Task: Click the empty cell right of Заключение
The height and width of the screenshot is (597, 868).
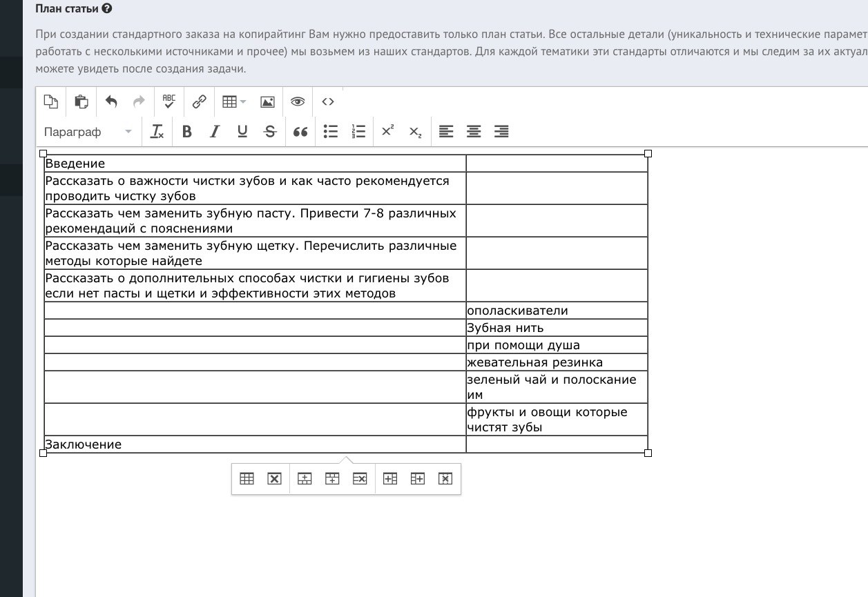Action: 557,444
